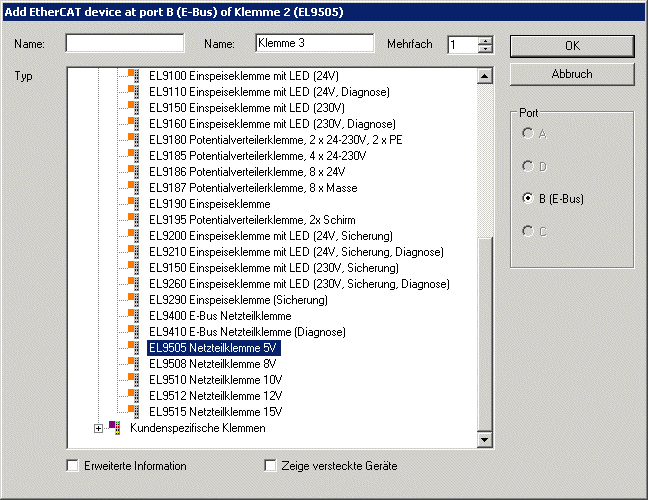This screenshot has height=500, width=648.
Task: Click the icon beside EL9180 Potentialverteilerklemme
Action: [x=133, y=140]
